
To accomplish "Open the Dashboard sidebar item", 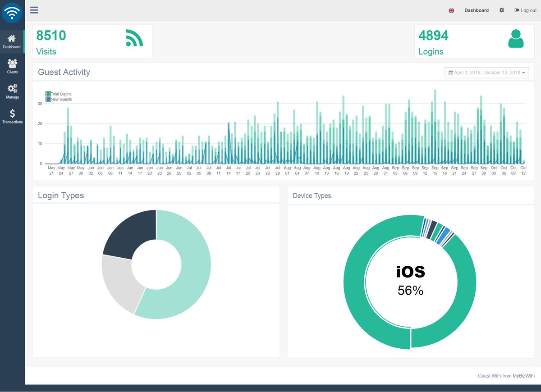I will click(x=12, y=41).
